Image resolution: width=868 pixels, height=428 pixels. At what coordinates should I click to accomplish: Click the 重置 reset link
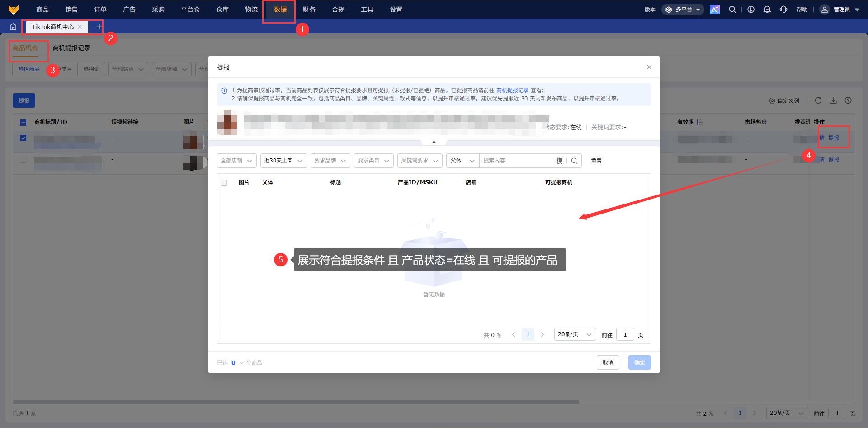[596, 161]
